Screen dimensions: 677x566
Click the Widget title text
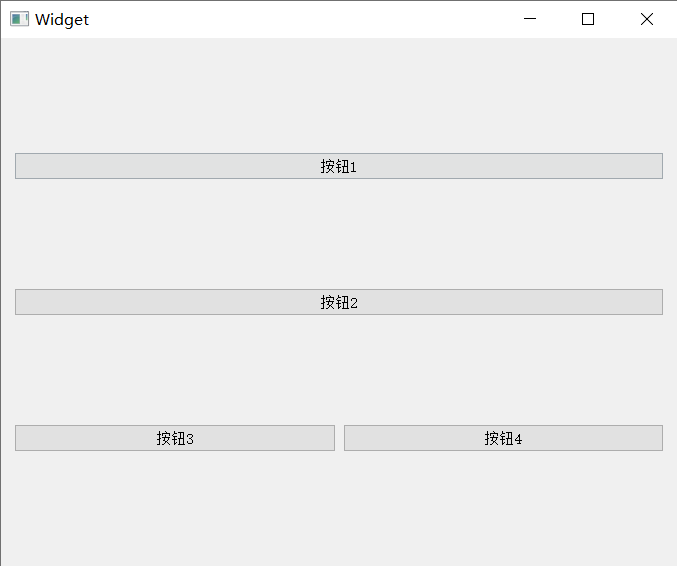click(62, 19)
